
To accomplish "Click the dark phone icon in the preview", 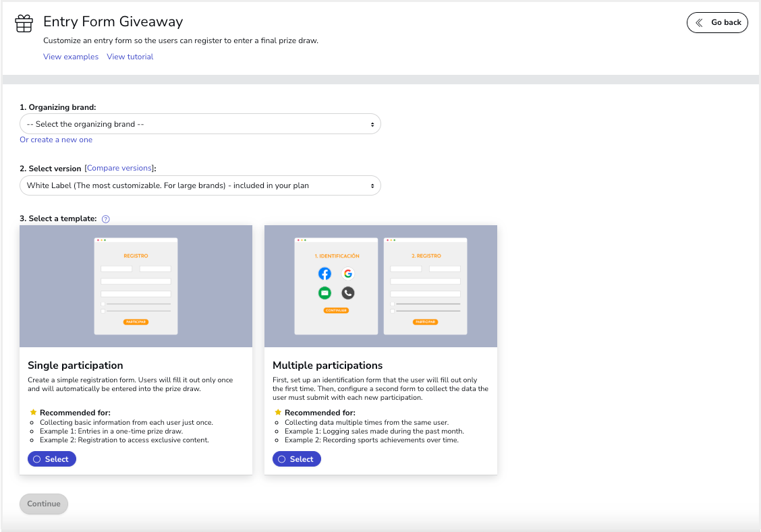I will (x=347, y=293).
